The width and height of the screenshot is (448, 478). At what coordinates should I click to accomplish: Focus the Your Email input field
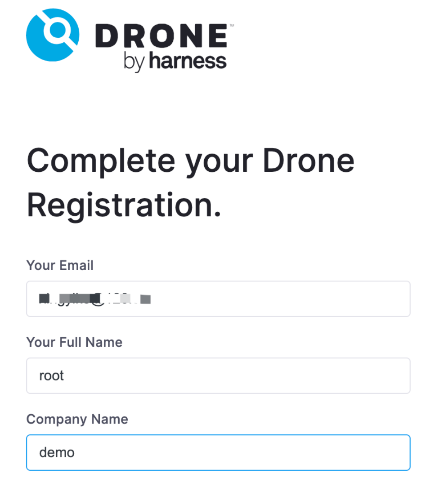[x=218, y=299]
